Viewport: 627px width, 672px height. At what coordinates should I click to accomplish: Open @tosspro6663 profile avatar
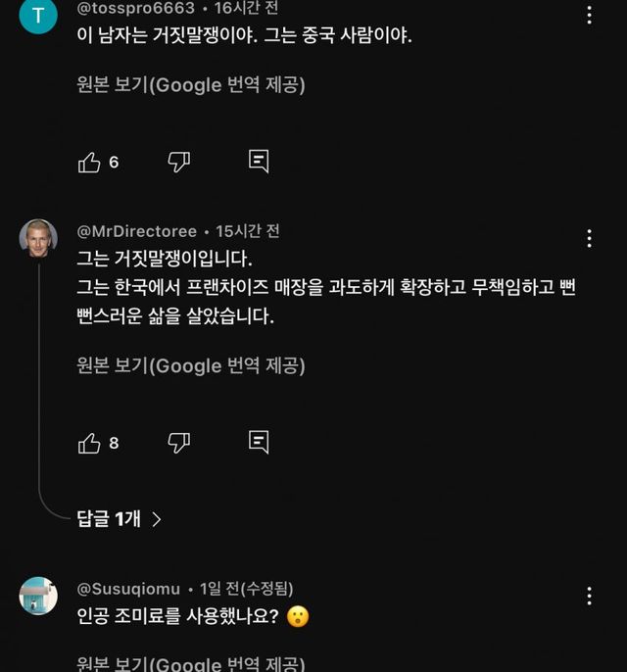coord(38,15)
